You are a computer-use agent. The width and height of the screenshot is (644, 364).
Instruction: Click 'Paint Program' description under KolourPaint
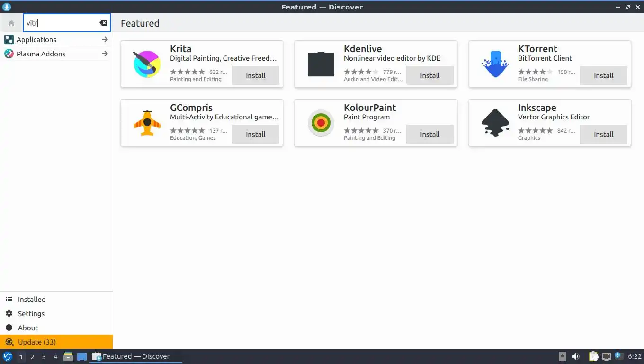click(367, 117)
